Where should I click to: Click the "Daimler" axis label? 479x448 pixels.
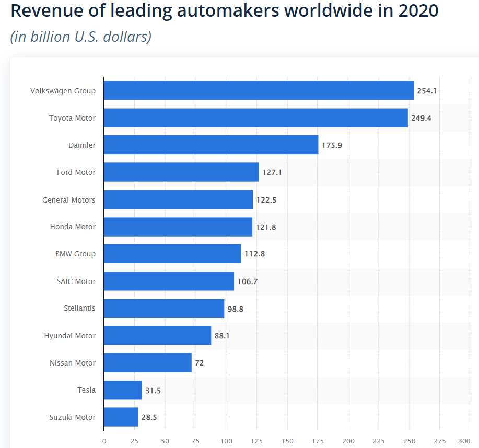coord(82,145)
